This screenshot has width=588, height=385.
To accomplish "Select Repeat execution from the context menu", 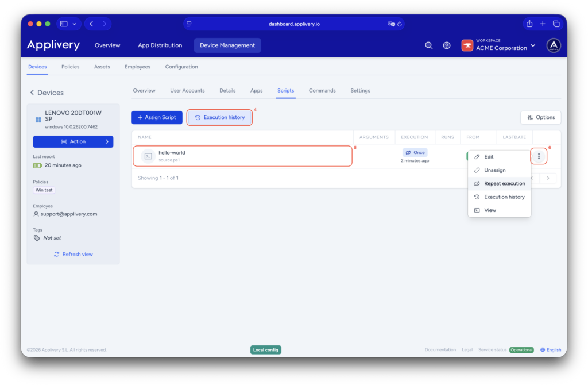I will tap(503, 183).
